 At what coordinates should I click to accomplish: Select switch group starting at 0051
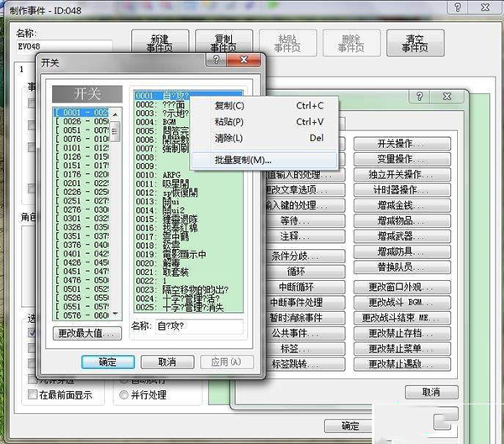point(81,130)
